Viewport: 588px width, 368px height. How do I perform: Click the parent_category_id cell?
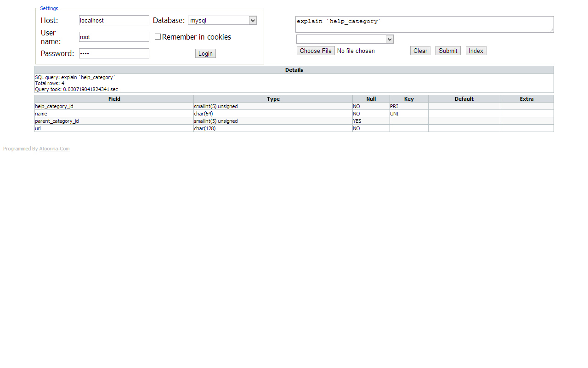(x=114, y=121)
